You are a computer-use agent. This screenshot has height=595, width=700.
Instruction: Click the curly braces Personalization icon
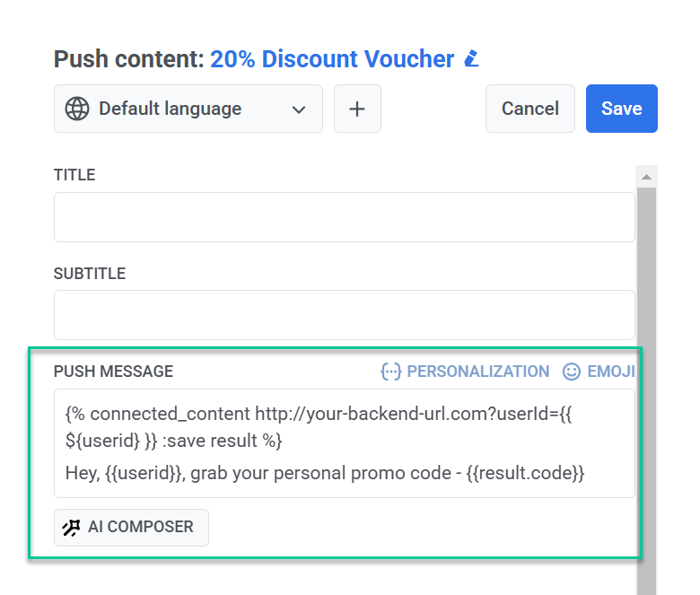click(390, 372)
